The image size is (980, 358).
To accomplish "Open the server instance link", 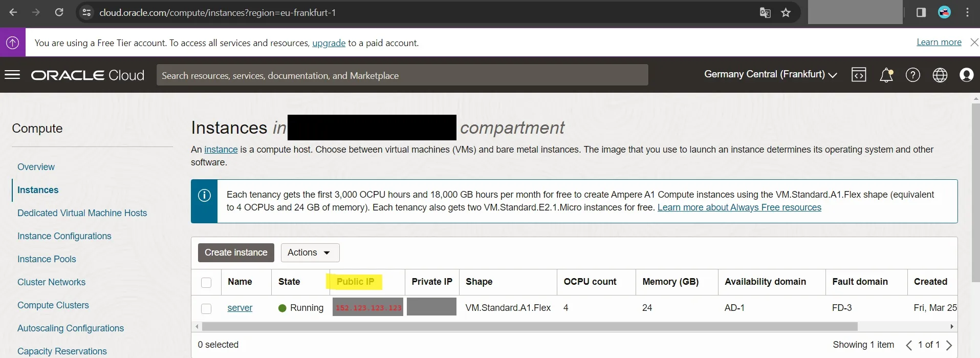I will tap(240, 308).
